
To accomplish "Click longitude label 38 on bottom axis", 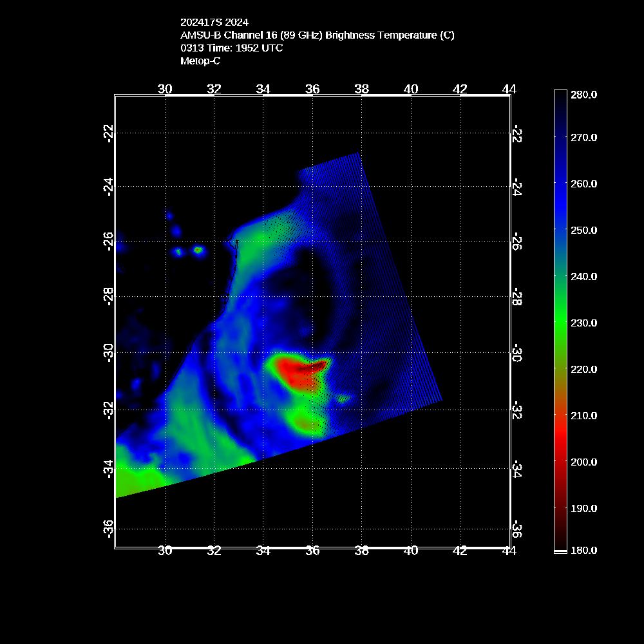I will pos(362,551).
